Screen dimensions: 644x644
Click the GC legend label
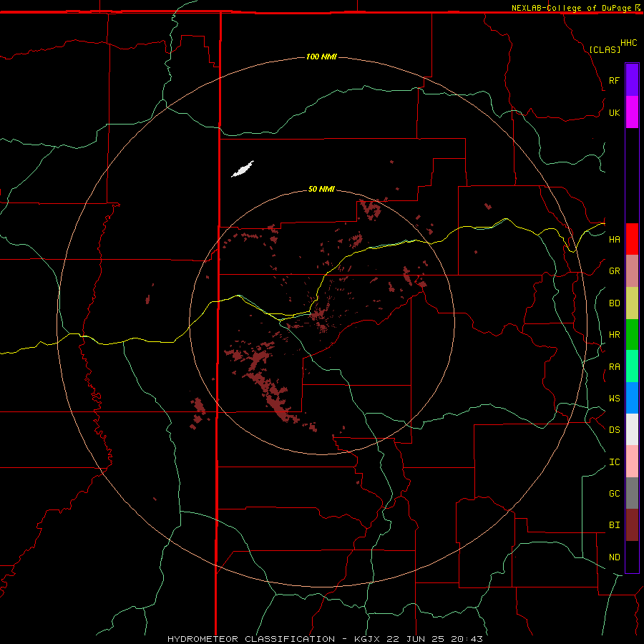pos(614,493)
